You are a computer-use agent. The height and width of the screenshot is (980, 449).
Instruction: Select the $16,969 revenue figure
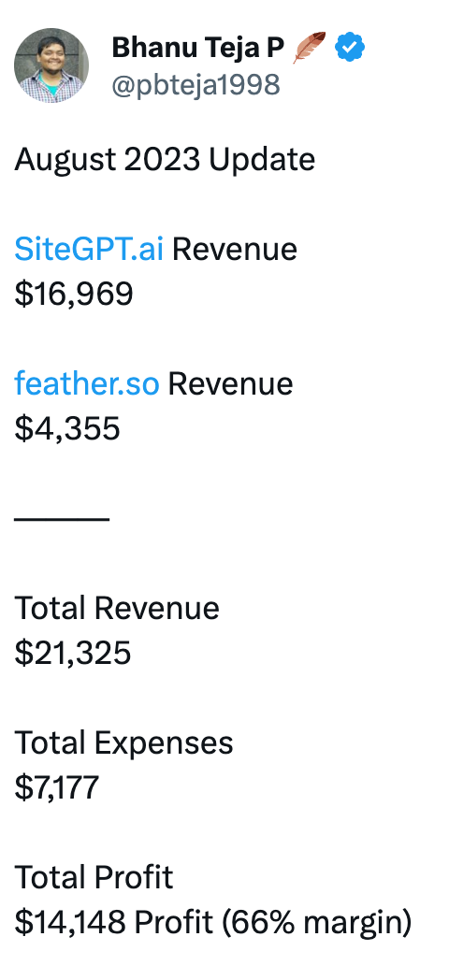pos(74,294)
